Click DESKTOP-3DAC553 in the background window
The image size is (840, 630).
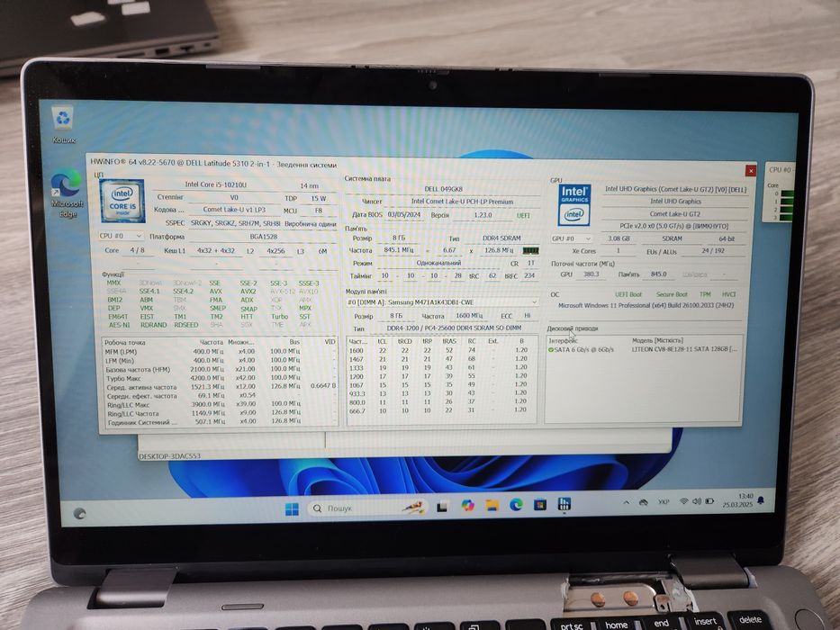169,456
